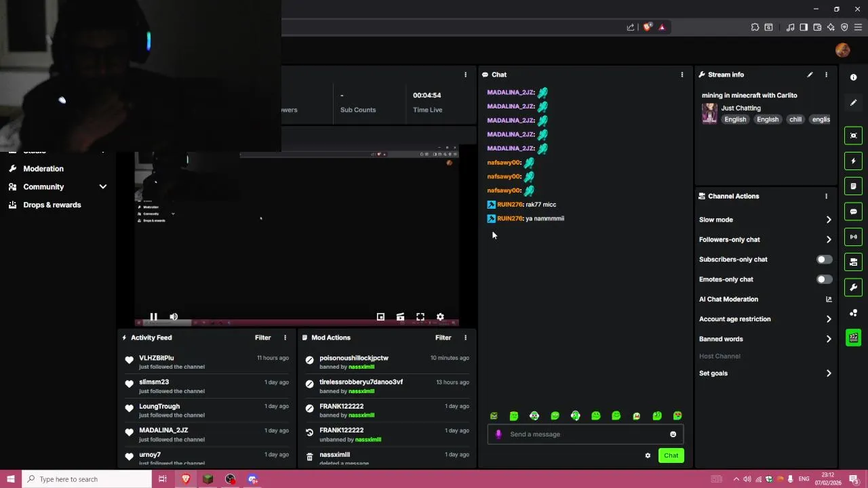Open chat settings gear icon
The image size is (868, 488).
pyautogui.click(x=648, y=455)
